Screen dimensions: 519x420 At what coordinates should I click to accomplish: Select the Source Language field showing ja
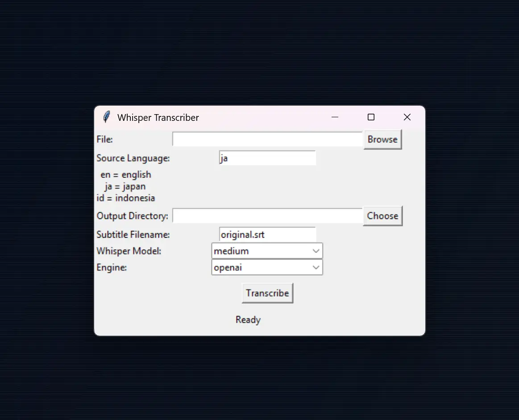click(267, 158)
